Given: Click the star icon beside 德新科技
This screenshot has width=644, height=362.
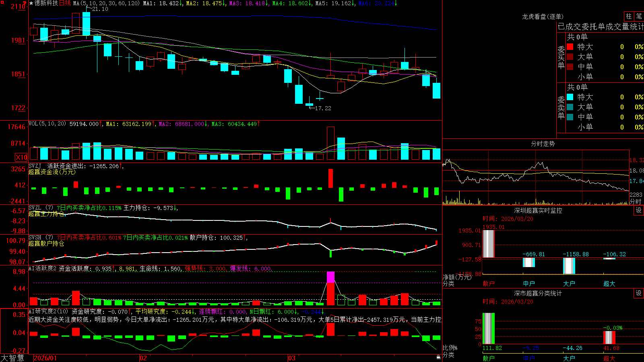Looking at the screenshot, I should 31,3.
